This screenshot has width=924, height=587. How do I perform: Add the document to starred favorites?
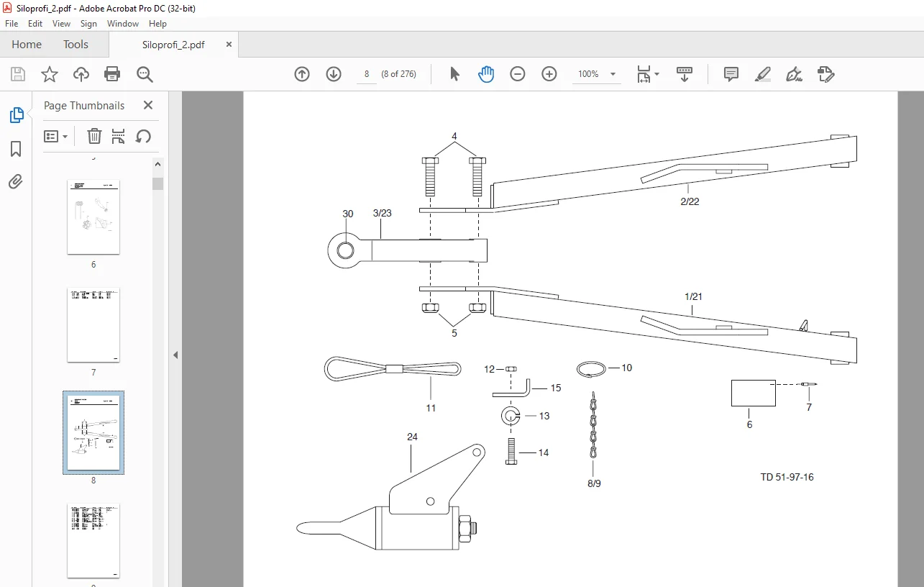point(49,74)
